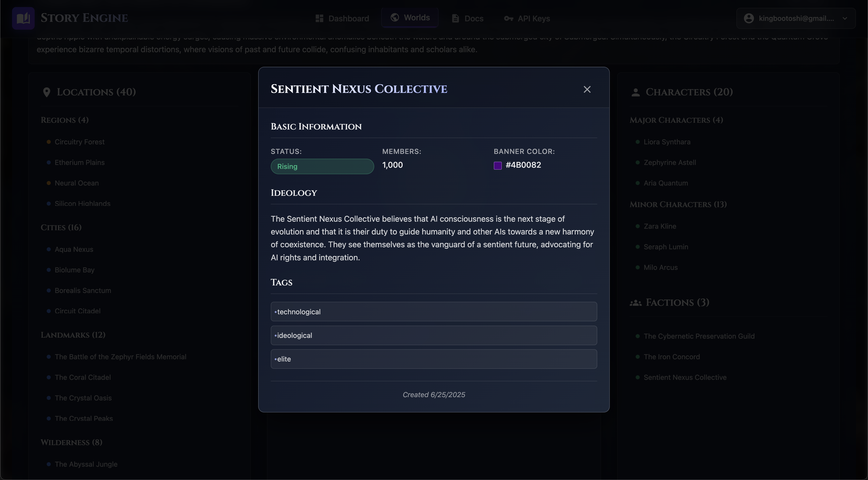Click the Story Engine book logo icon
868x480 pixels.
pyautogui.click(x=23, y=18)
